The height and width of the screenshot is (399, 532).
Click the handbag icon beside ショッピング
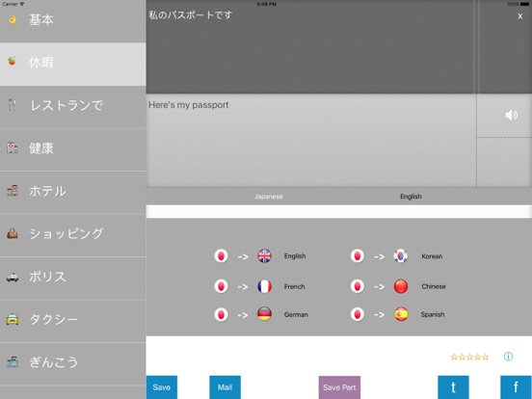[13, 233]
